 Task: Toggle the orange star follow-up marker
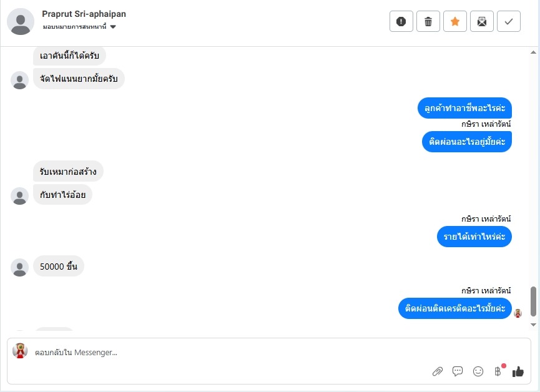click(x=455, y=21)
